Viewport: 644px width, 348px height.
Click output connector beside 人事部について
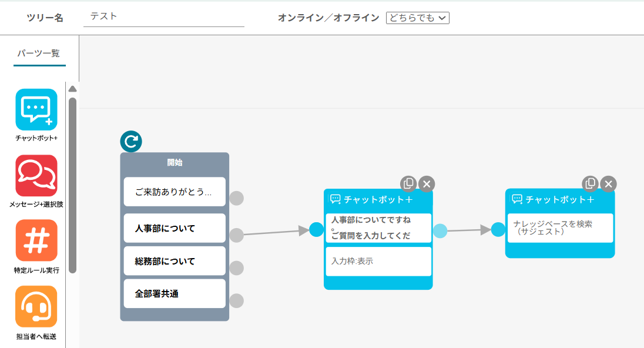(237, 235)
